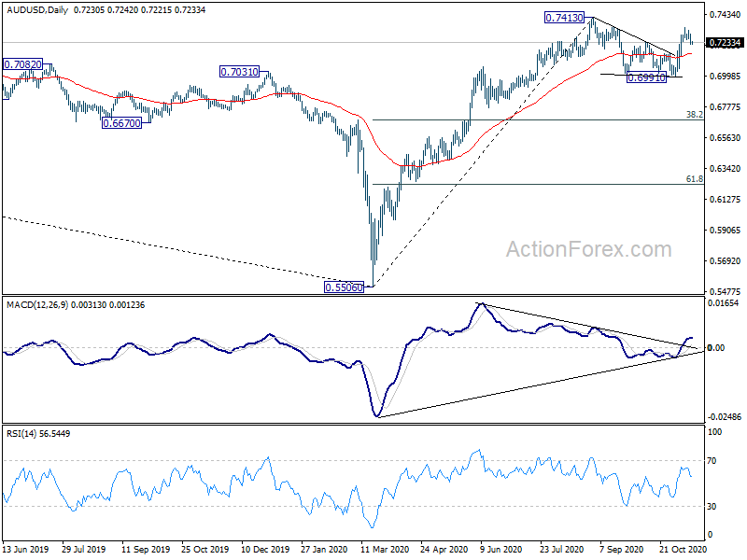Click the 29 Jul 2019 date label
This screenshot has height=560, width=747.
point(84,549)
